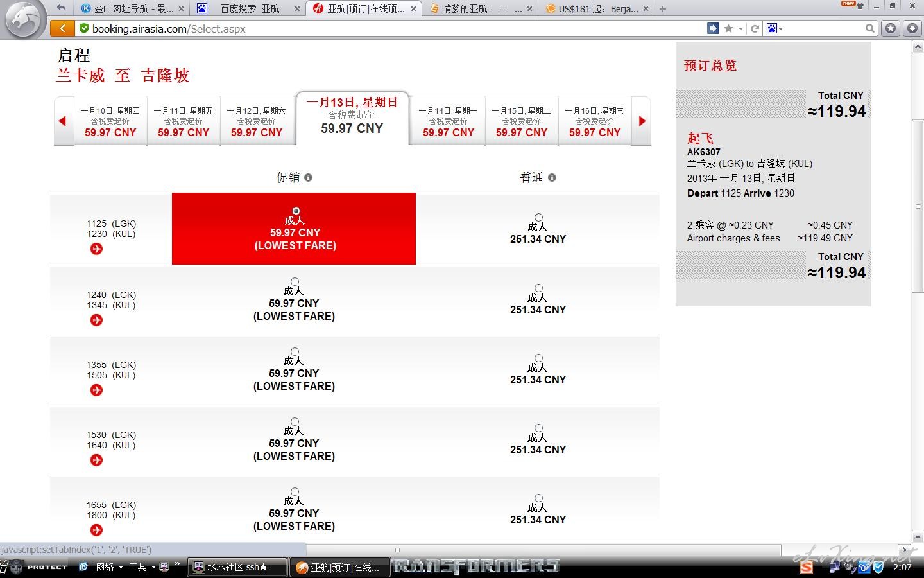924x578 pixels.
Task: Click red arrow icon under 1655 LGK flight
Action: 96,530
